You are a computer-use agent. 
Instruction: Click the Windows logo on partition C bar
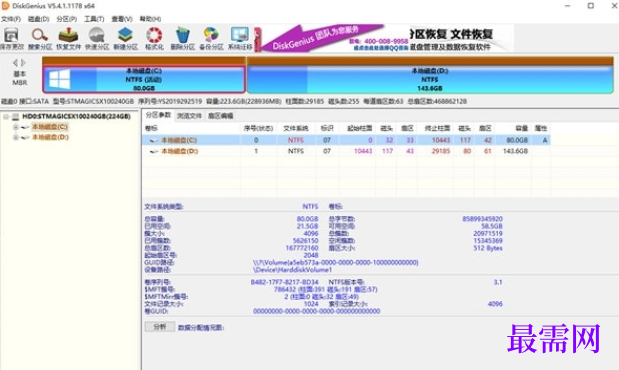pos(60,79)
